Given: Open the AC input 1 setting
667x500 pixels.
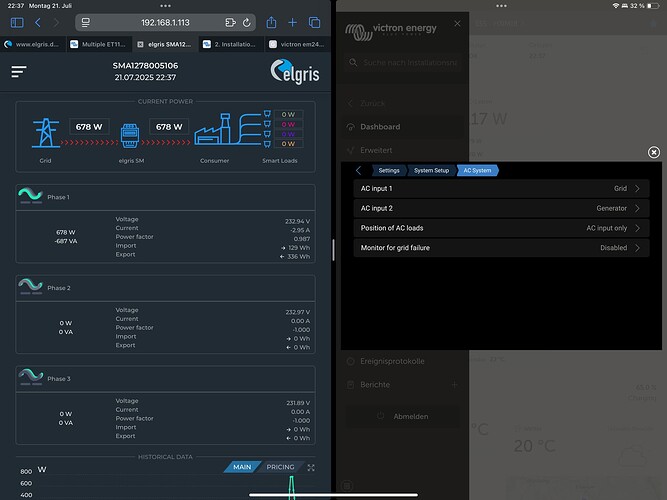Looking at the screenshot, I should (x=501, y=189).
